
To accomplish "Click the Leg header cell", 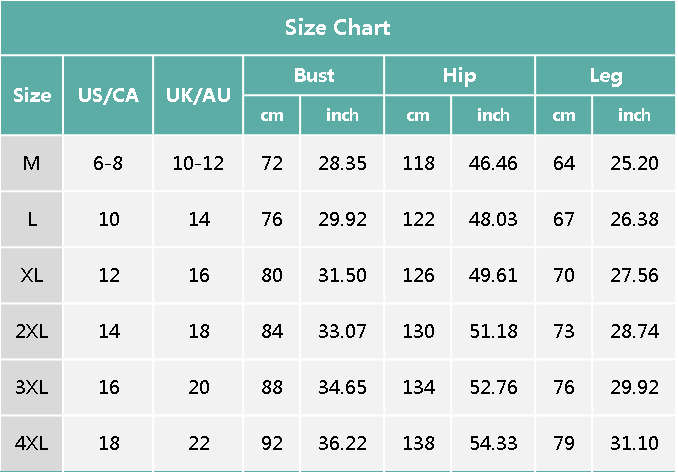I will click(x=606, y=76).
